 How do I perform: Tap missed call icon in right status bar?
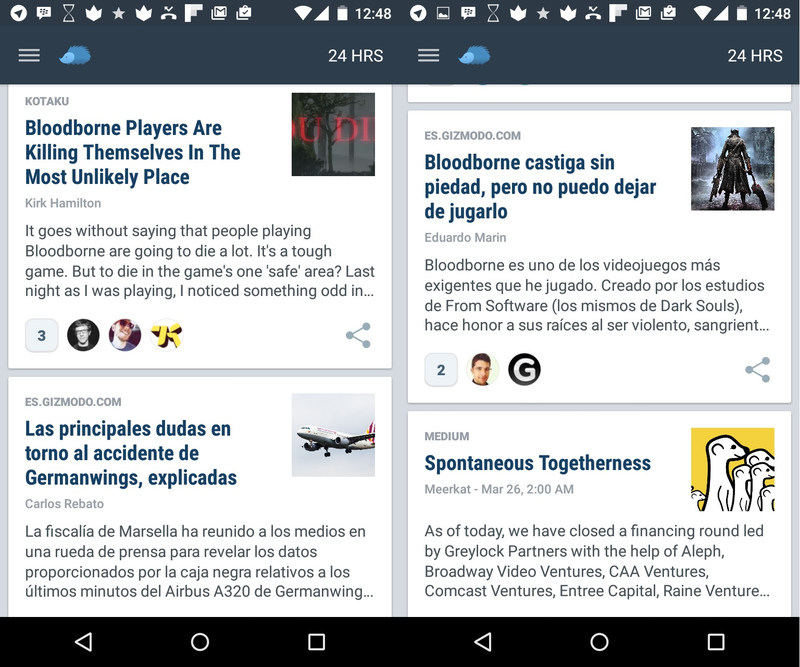(593, 13)
